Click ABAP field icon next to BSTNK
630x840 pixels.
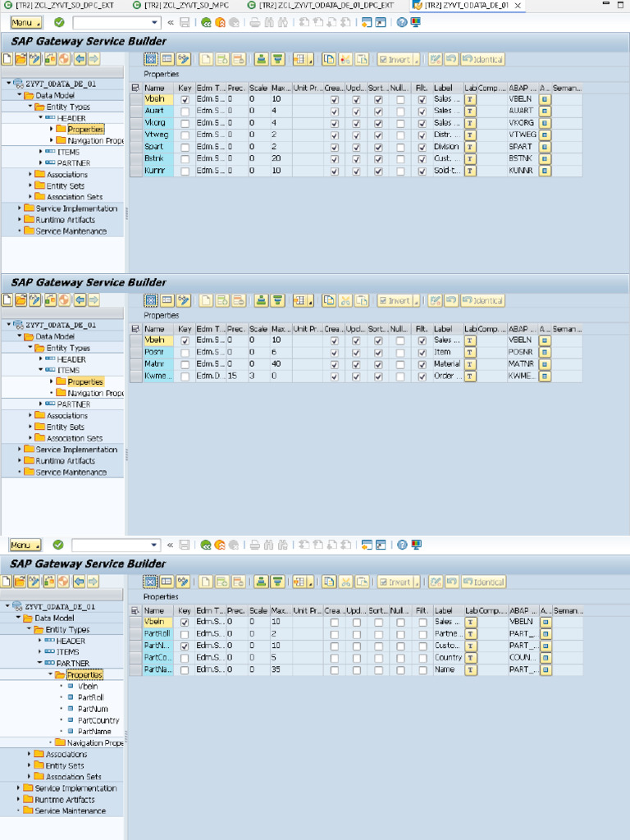(x=545, y=159)
